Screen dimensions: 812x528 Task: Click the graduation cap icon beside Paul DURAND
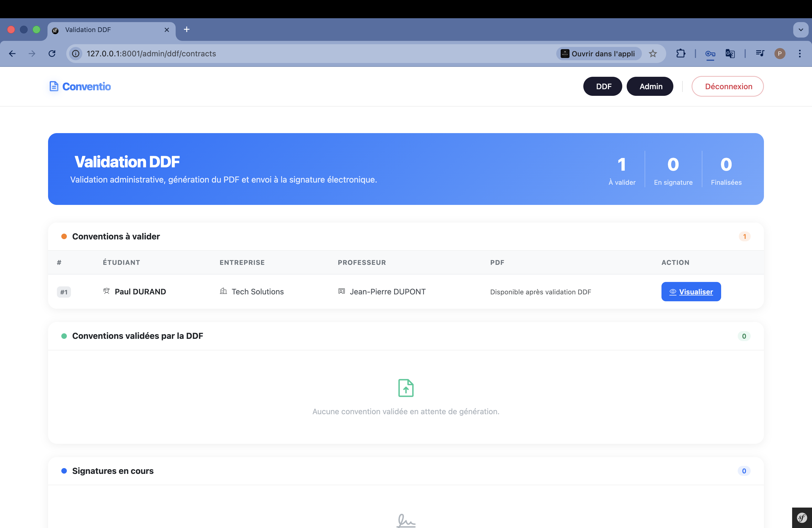[106, 291]
